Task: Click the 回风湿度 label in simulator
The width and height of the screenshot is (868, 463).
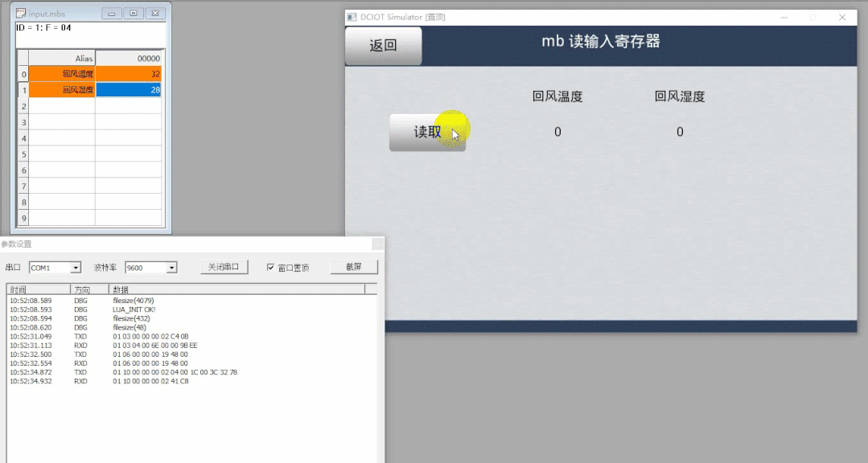Action: pos(680,96)
